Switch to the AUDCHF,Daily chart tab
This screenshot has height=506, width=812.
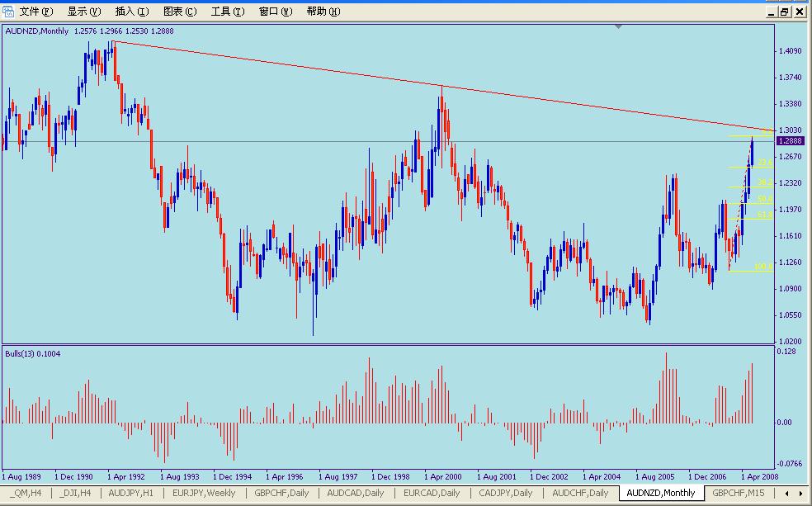coord(580,493)
